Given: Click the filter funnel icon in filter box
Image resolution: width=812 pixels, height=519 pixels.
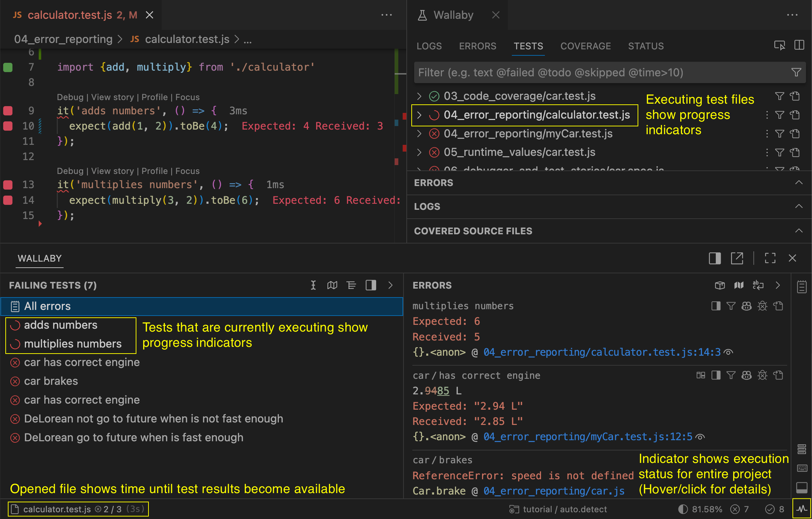Looking at the screenshot, I should (796, 72).
